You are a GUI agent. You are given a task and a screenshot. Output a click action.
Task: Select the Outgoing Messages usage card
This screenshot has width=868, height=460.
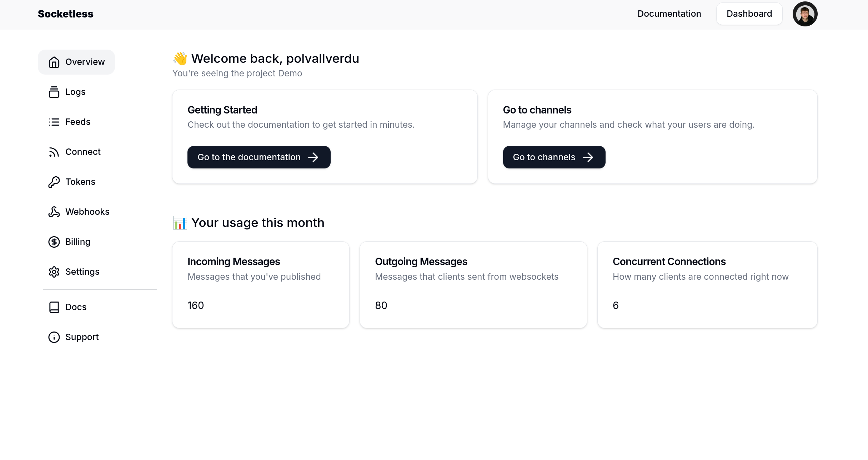point(473,285)
